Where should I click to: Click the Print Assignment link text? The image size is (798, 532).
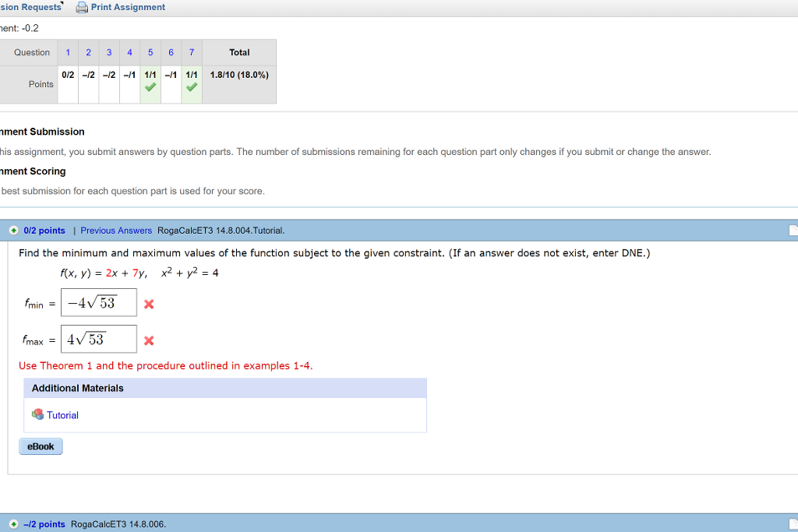(x=129, y=7)
